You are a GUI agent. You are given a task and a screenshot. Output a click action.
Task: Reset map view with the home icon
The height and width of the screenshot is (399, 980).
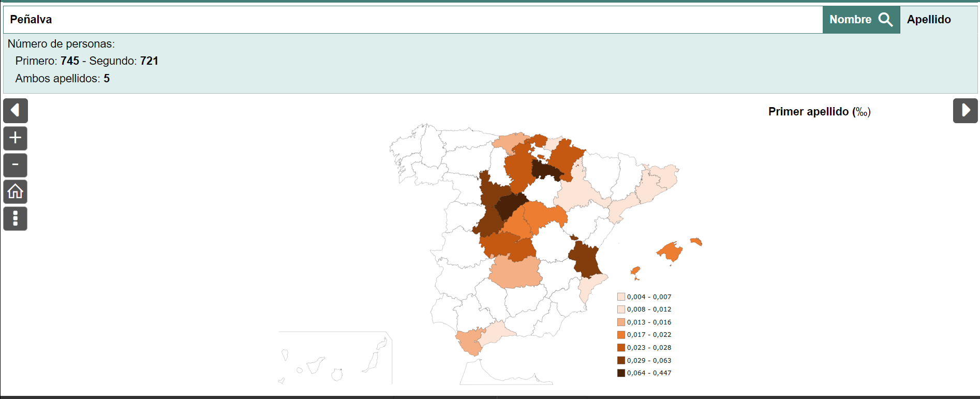pyautogui.click(x=16, y=192)
